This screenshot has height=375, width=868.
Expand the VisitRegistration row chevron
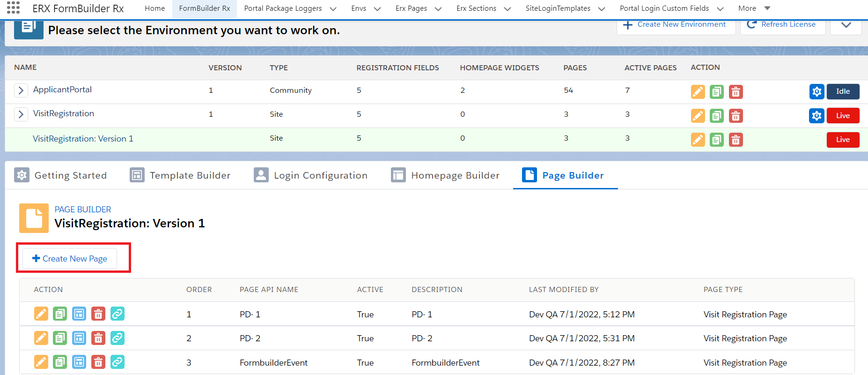[x=21, y=114]
